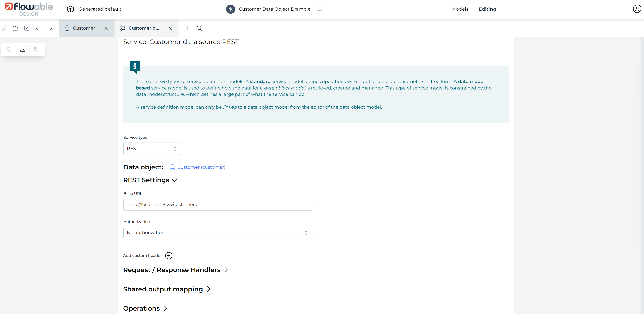Open the user profile icon
This screenshot has height=314, width=644.
pos(637,9)
